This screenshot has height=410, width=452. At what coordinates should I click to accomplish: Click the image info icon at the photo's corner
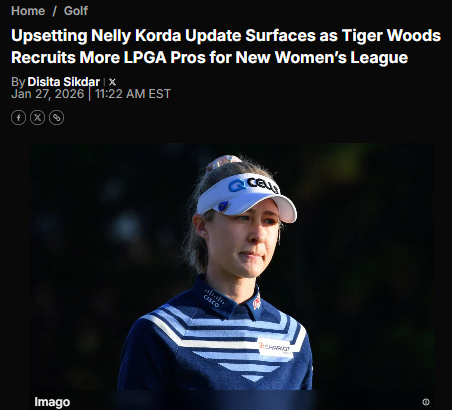[426, 402]
